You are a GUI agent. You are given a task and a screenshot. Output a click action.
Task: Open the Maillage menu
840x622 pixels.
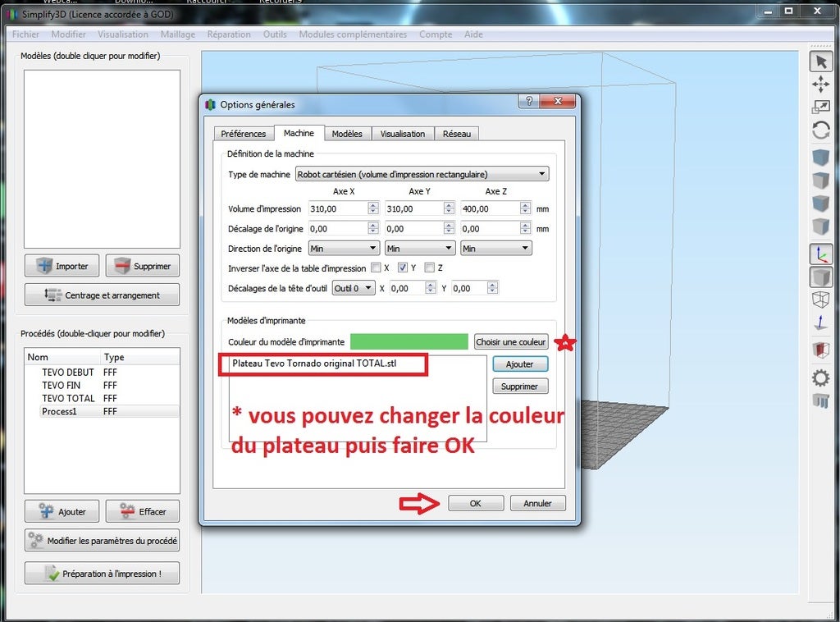click(x=177, y=34)
